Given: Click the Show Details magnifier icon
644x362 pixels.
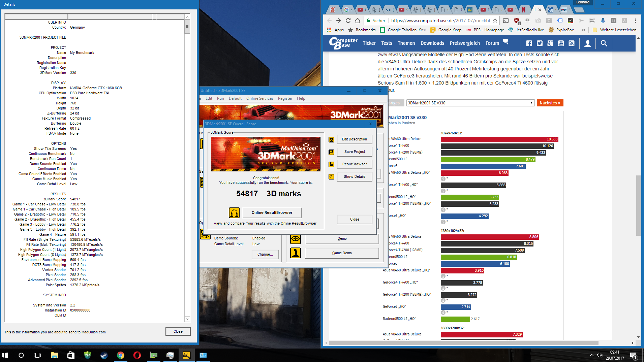Looking at the screenshot, I should coord(331,177).
